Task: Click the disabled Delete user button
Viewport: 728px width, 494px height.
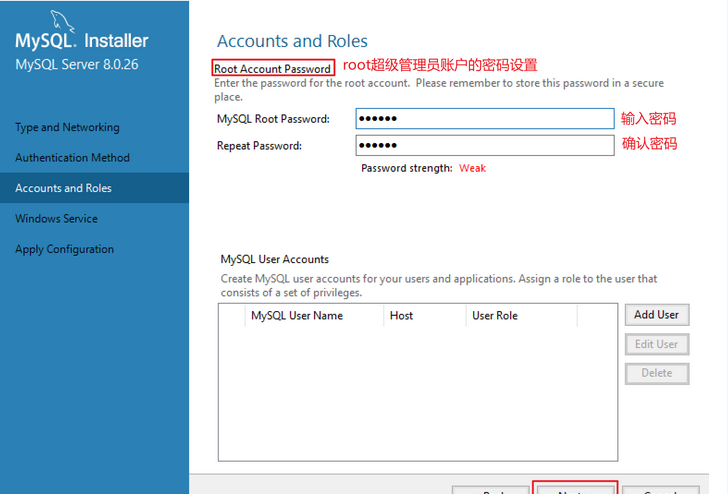Action: [656, 373]
